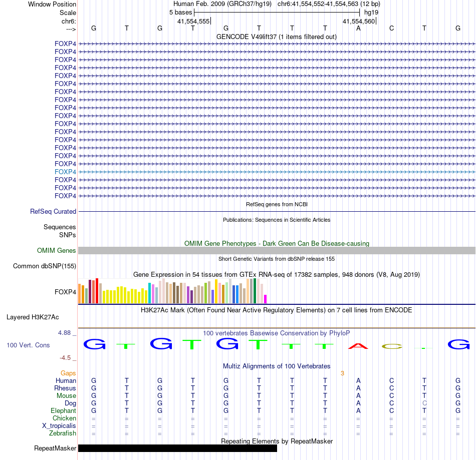Click the light-blue FOXP4 transcript intron line
This screenshot has width=476, height=460.
(x=277, y=172)
